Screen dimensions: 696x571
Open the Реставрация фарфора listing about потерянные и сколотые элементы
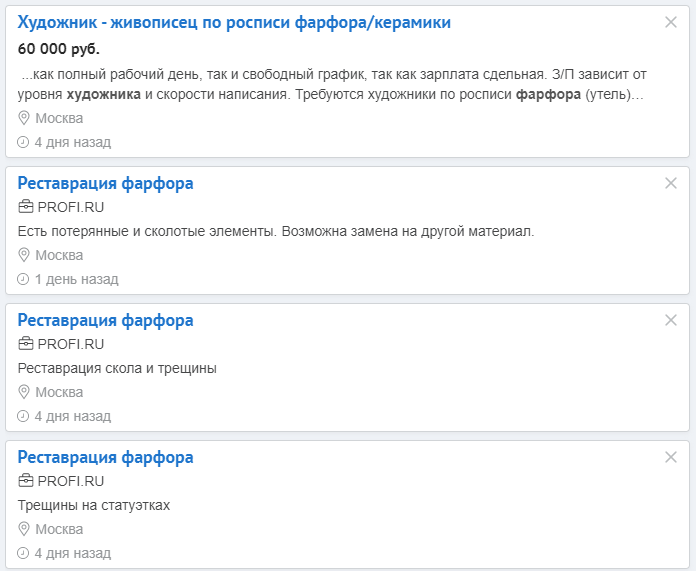tap(105, 183)
